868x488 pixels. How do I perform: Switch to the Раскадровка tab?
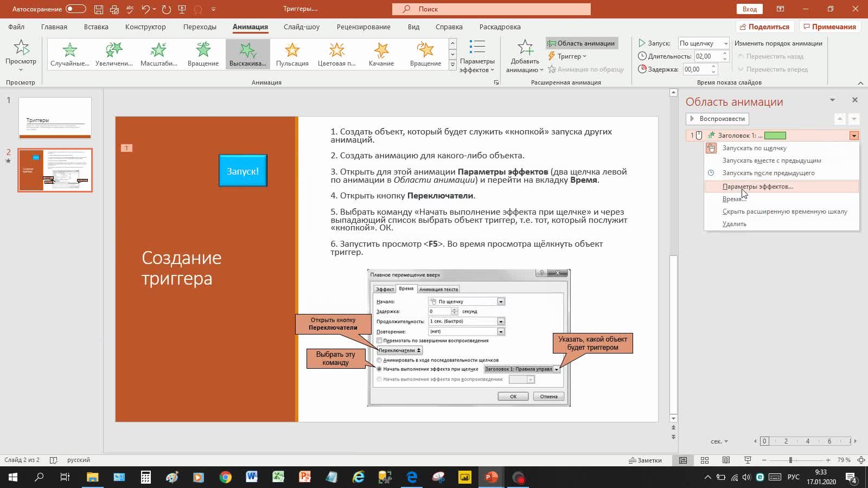click(x=500, y=27)
